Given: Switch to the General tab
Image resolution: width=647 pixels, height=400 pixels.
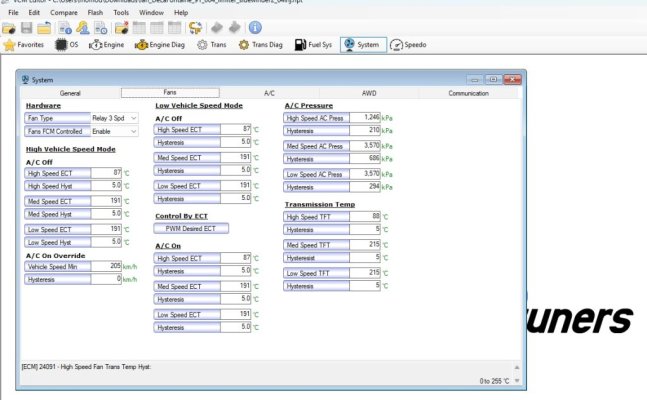Looking at the screenshot, I should pyautogui.click(x=70, y=93).
